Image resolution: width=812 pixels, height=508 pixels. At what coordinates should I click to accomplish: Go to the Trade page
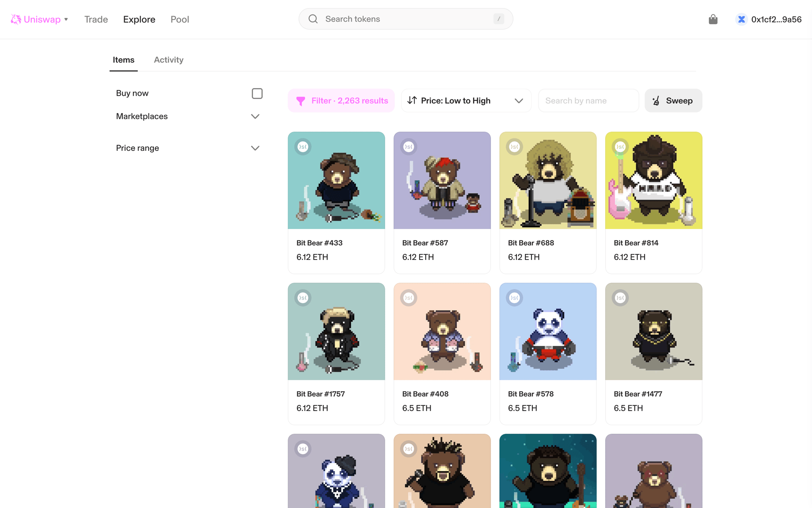click(x=96, y=19)
